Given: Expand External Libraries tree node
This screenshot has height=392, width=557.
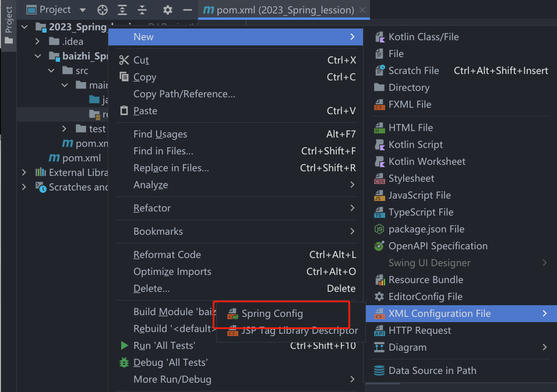Looking at the screenshot, I should tap(24, 172).
